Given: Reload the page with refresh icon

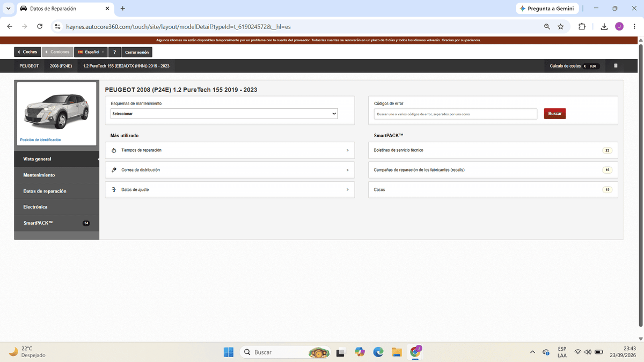Looking at the screenshot, I should pos(40,26).
